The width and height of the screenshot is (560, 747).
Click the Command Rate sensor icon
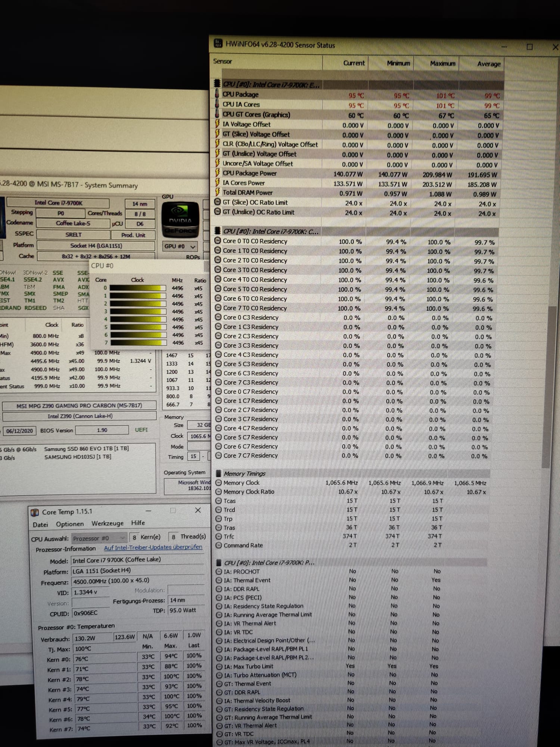click(x=219, y=545)
